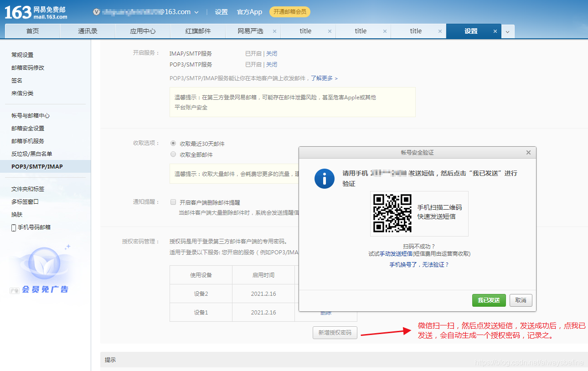
Task: Click 新增授权密码 button
Action: pos(335,333)
